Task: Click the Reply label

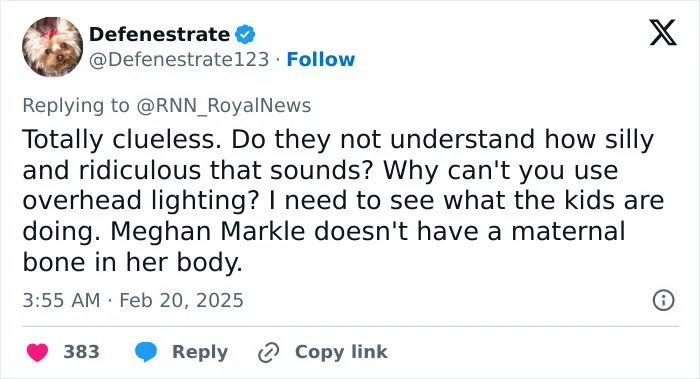Action: click(x=200, y=352)
